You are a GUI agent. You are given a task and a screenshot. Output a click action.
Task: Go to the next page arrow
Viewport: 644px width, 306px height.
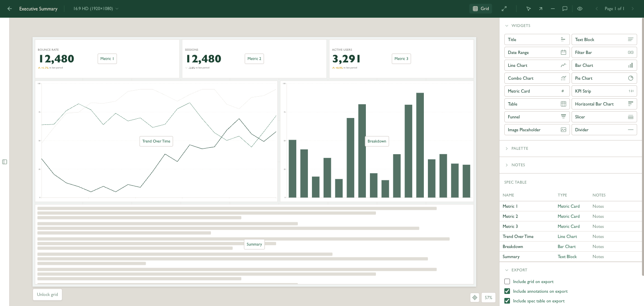click(x=633, y=8)
